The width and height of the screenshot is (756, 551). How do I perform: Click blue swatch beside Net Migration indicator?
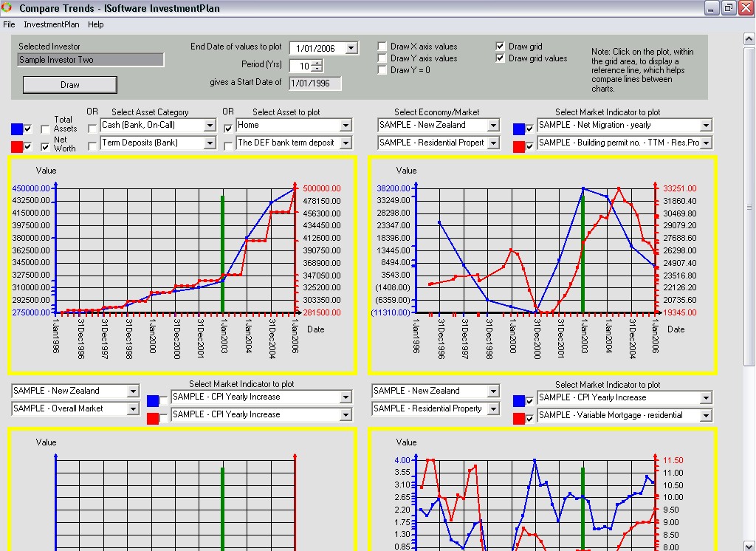coord(519,129)
